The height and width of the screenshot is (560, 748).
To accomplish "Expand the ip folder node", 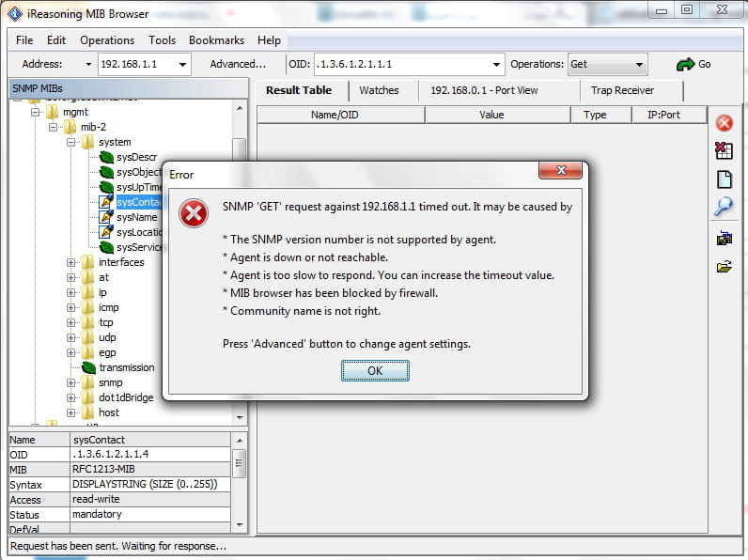I will tap(71, 292).
